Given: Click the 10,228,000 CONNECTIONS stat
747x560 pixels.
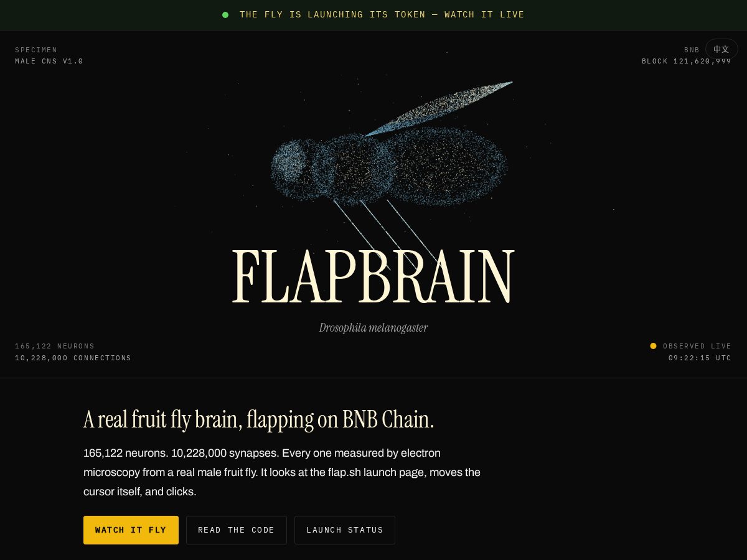Looking at the screenshot, I should [73, 358].
